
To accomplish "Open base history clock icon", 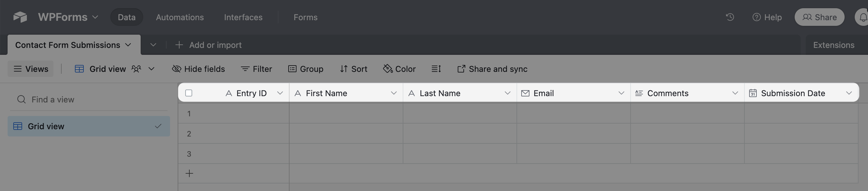I will (730, 17).
